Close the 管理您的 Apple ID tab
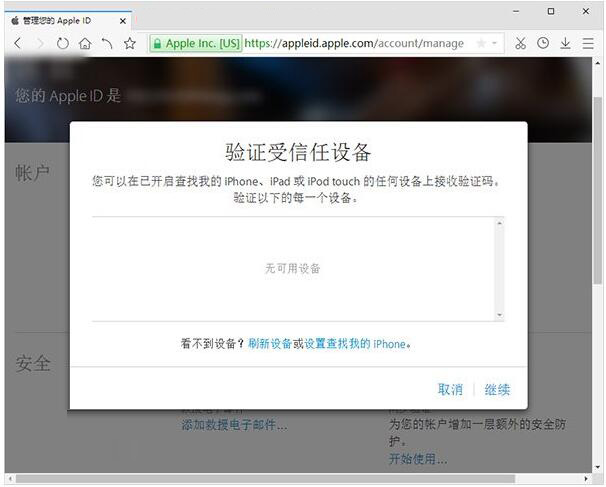The image size is (606, 487). click(x=123, y=21)
